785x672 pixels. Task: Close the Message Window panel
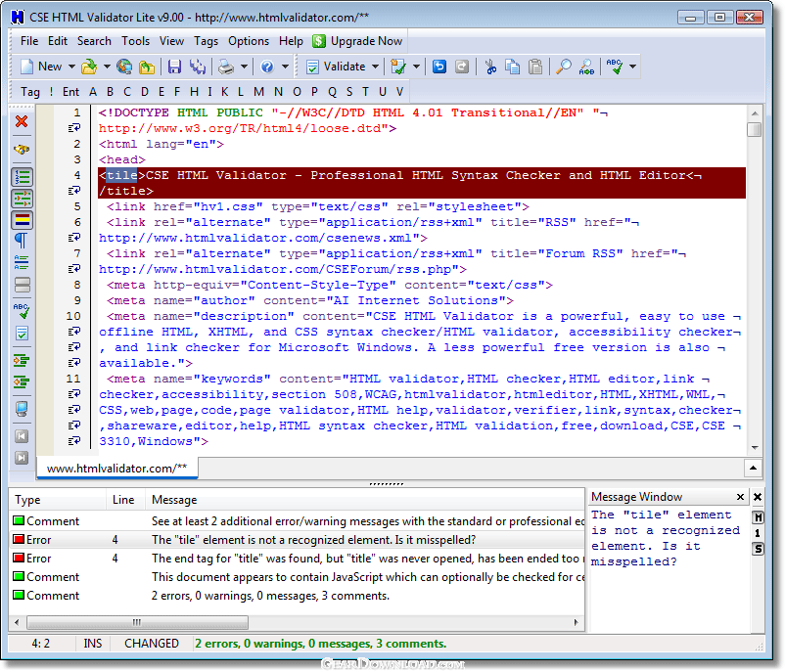740,497
